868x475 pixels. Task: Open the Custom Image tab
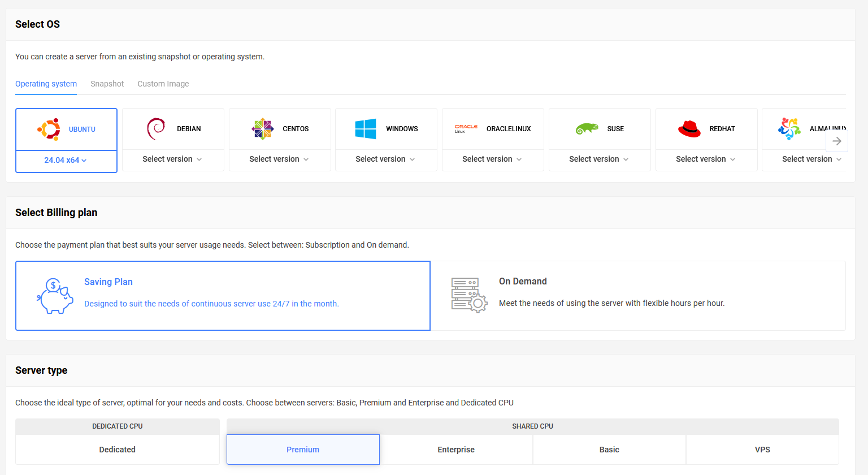pyautogui.click(x=163, y=84)
